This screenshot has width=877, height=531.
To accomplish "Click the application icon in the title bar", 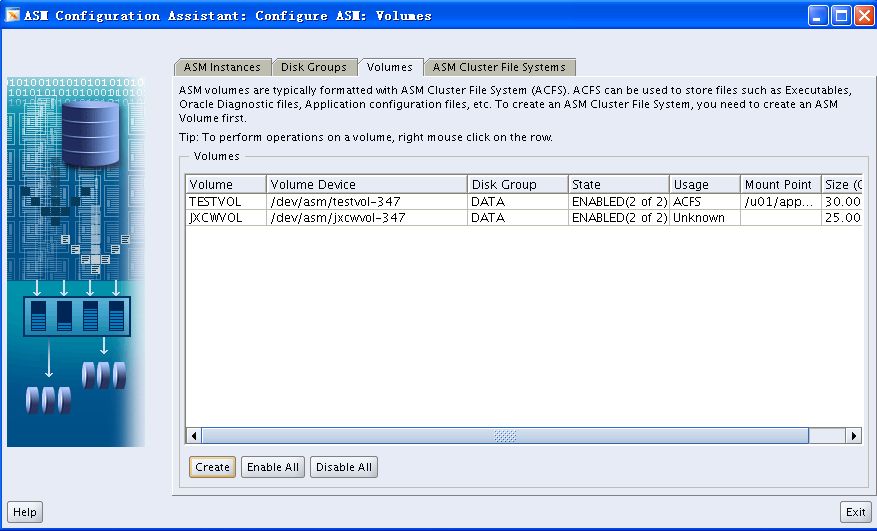I will pyautogui.click(x=12, y=15).
